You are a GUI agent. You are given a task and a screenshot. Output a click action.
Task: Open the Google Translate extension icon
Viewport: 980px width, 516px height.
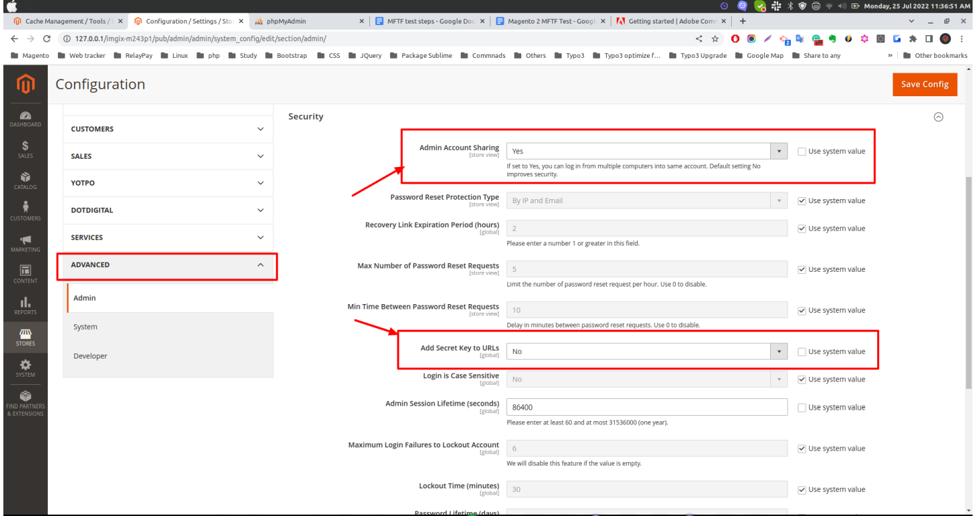(x=800, y=39)
